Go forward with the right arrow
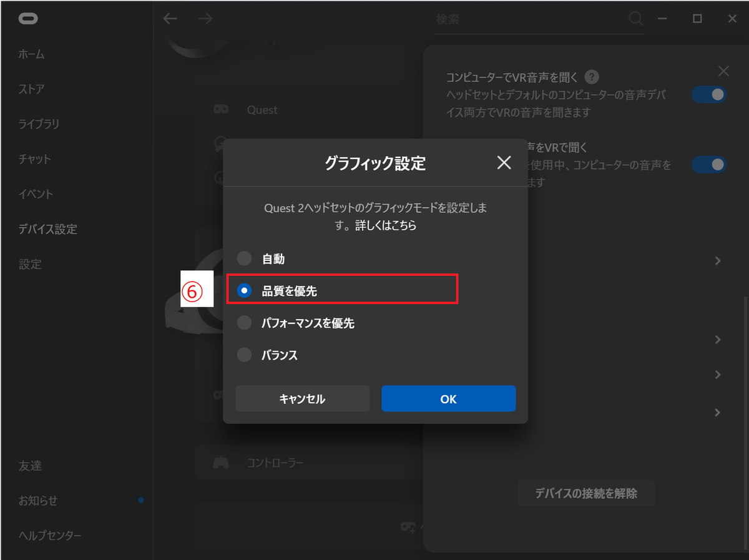Screen dimensions: 749x560 coord(205,19)
